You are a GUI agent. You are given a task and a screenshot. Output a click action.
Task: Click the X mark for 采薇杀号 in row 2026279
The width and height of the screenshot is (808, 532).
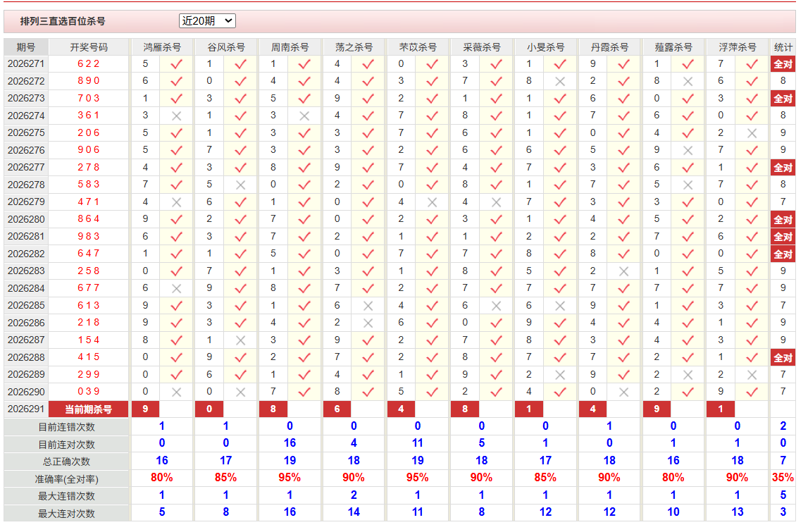[x=496, y=203]
